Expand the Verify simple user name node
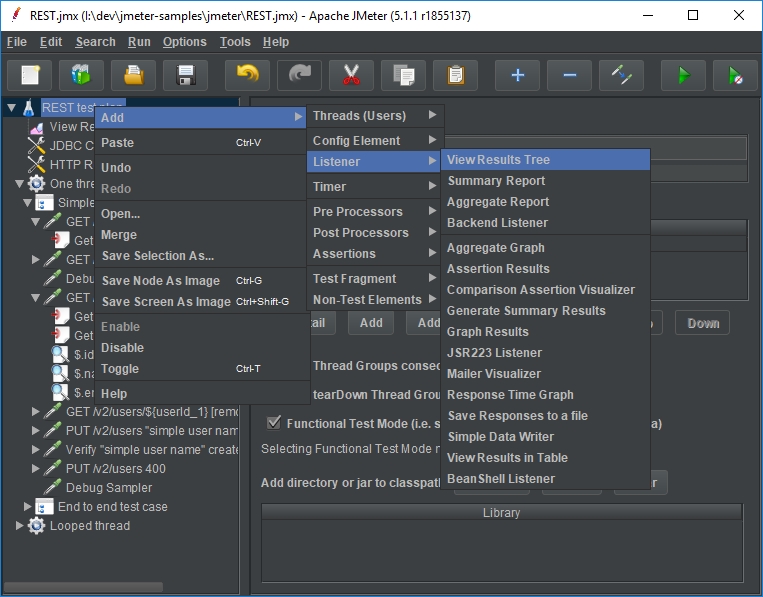The width and height of the screenshot is (763, 597). (35, 450)
